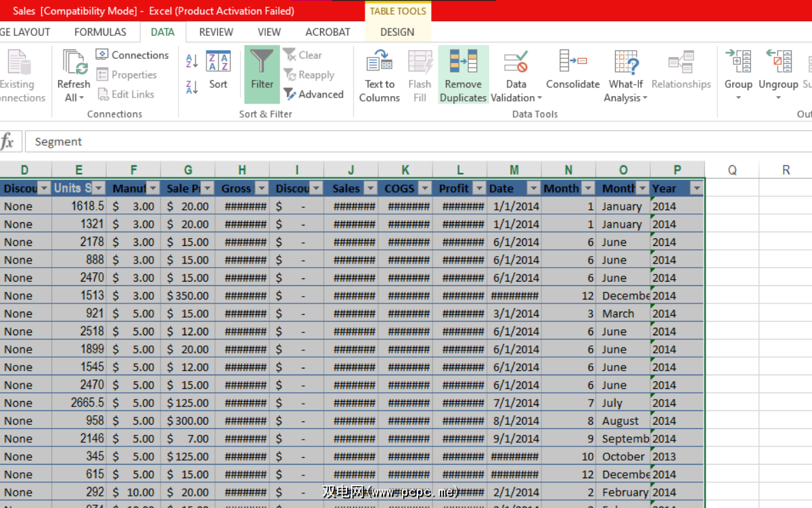The width and height of the screenshot is (812, 508).
Task: Select the column Q header
Action: [731, 170]
